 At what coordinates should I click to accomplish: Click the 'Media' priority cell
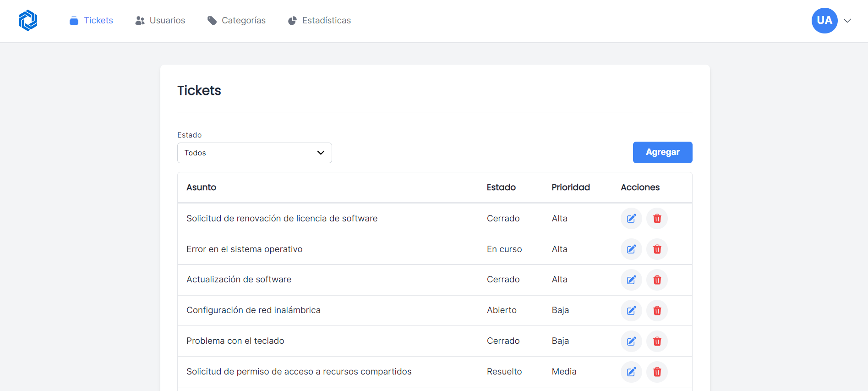click(x=564, y=372)
